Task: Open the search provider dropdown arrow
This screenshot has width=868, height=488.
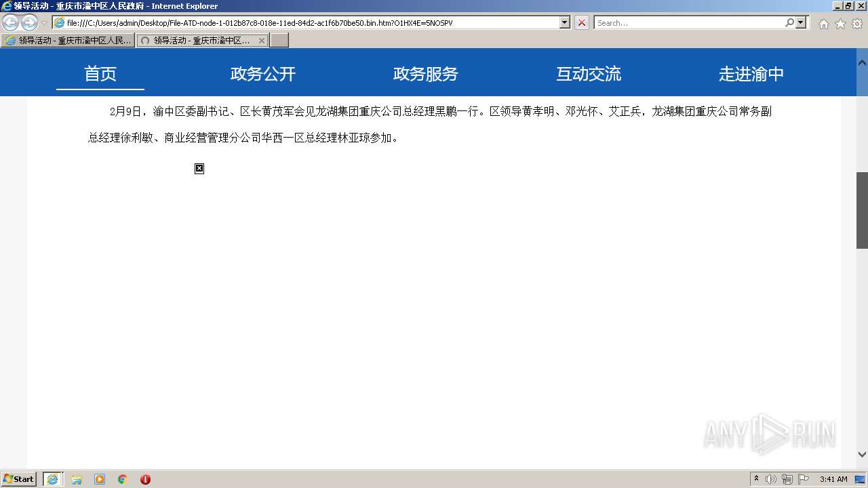Action: point(802,22)
